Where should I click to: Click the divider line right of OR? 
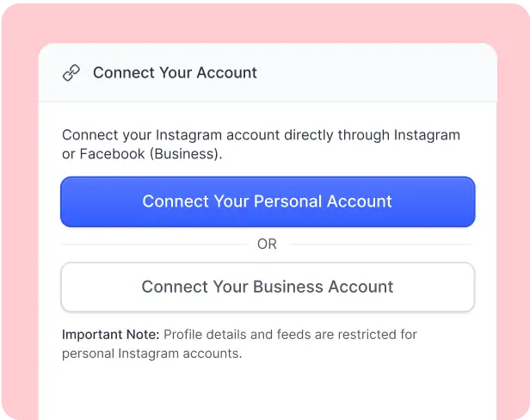[380, 244]
